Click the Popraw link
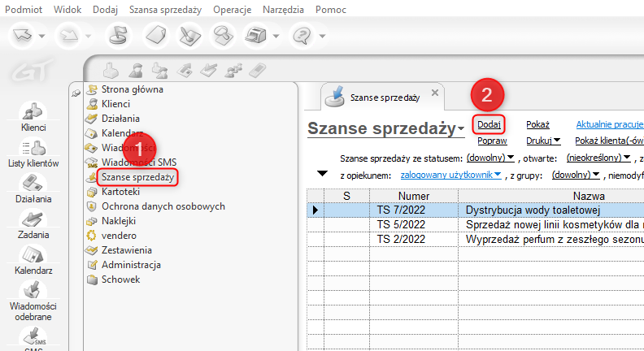The height and width of the screenshot is (351, 644). [492, 141]
